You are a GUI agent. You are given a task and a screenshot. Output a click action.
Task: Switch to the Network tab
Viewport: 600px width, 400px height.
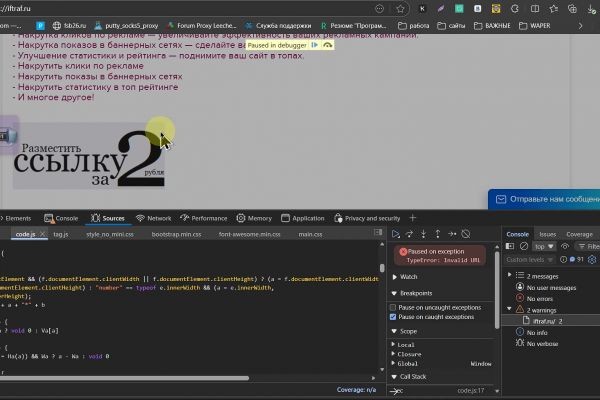click(153, 217)
